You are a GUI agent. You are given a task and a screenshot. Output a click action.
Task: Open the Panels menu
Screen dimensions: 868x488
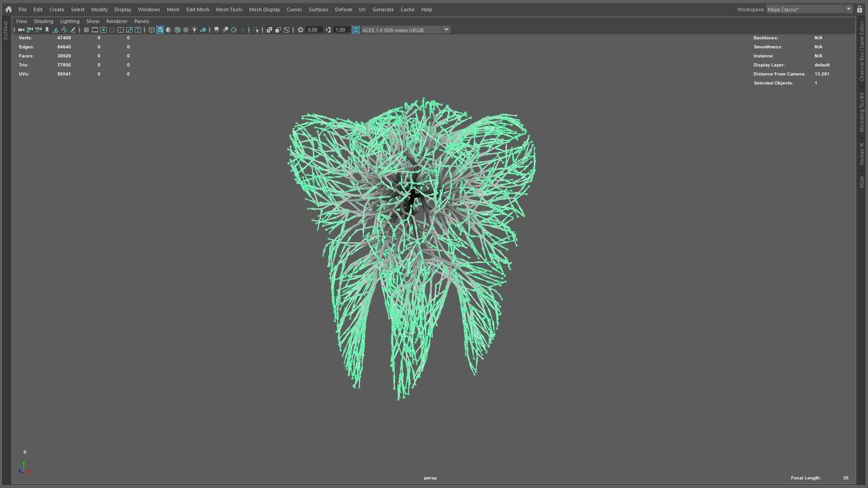[142, 21]
